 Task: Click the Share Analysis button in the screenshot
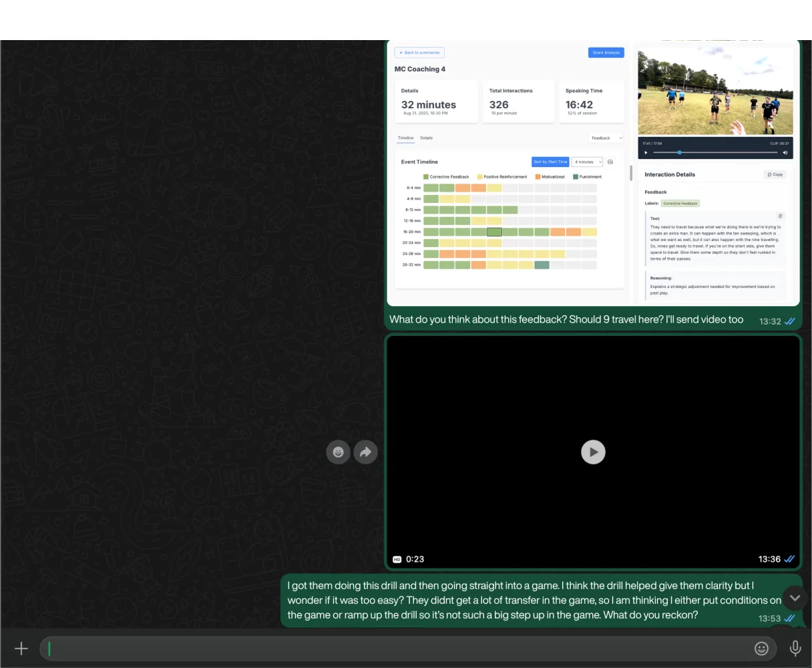(x=606, y=53)
